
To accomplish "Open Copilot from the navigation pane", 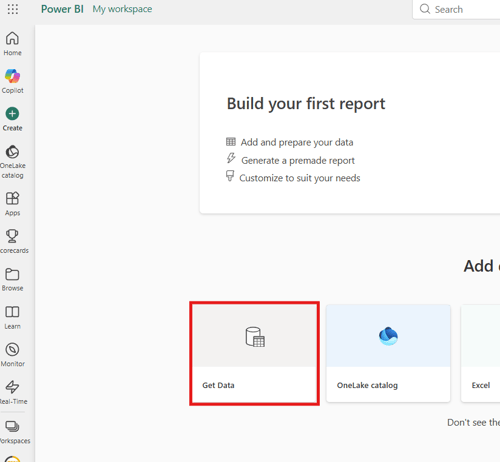I will coord(12,81).
